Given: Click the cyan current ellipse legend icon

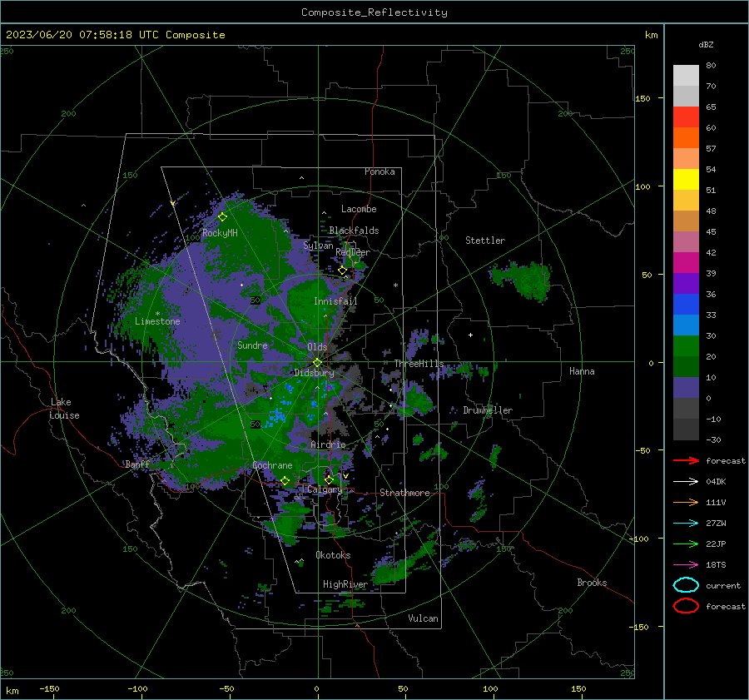Looking at the screenshot, I should tap(686, 585).
